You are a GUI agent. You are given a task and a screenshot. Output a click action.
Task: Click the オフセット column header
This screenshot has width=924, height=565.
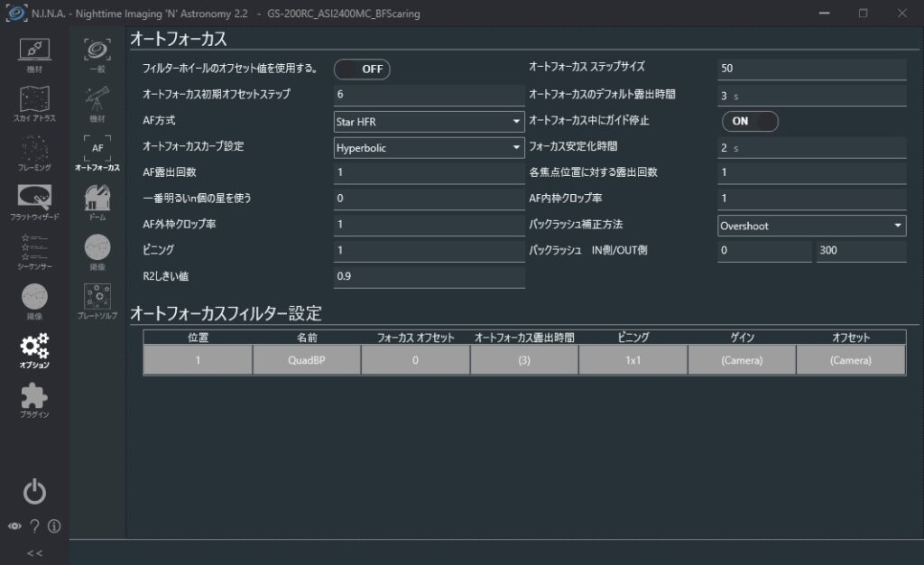[x=851, y=337]
